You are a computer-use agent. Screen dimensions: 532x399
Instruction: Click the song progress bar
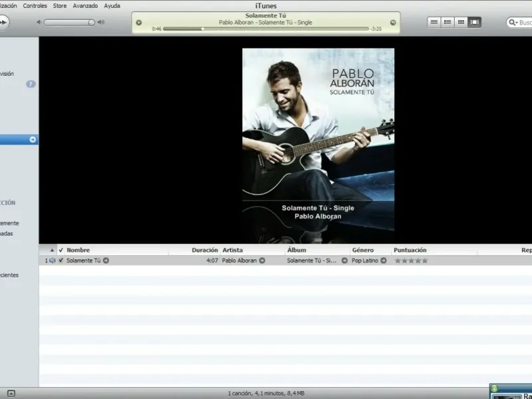[265, 29]
